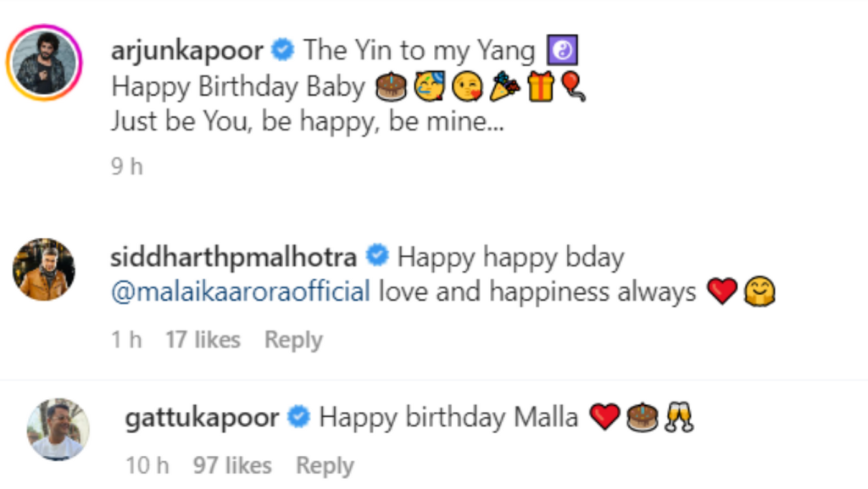Click the arjunkapoor username

tap(187, 51)
